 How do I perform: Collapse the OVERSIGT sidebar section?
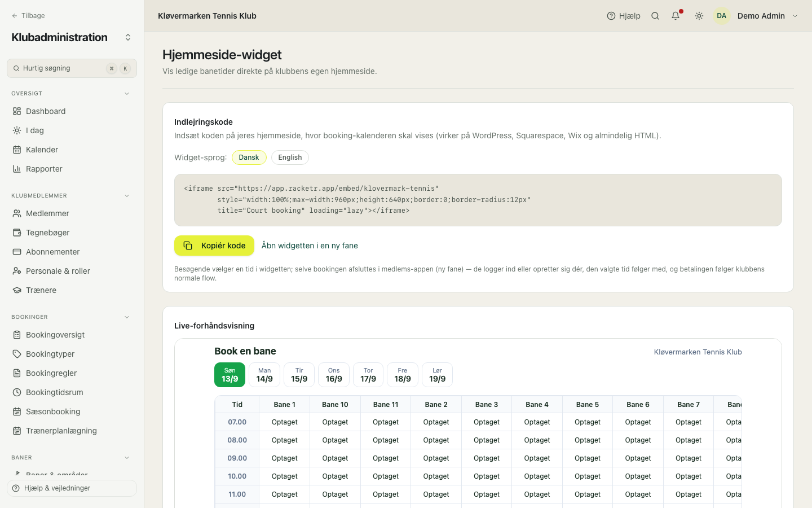point(127,94)
